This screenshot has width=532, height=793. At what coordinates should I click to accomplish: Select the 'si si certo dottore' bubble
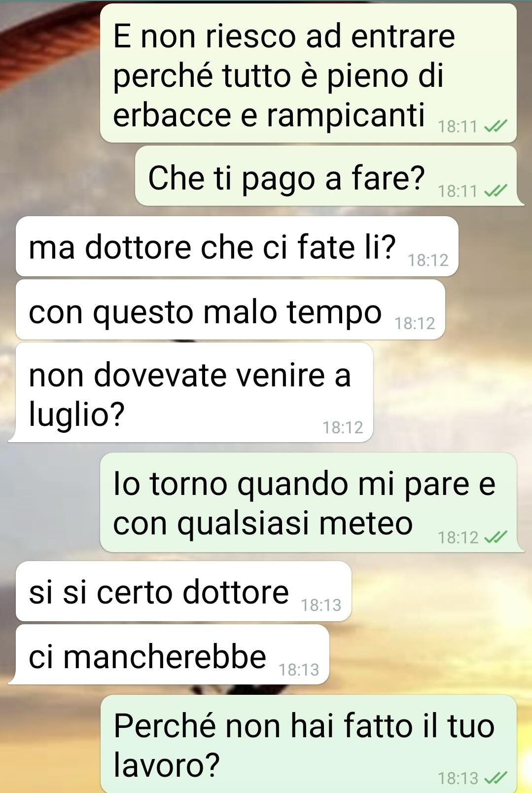(x=183, y=591)
